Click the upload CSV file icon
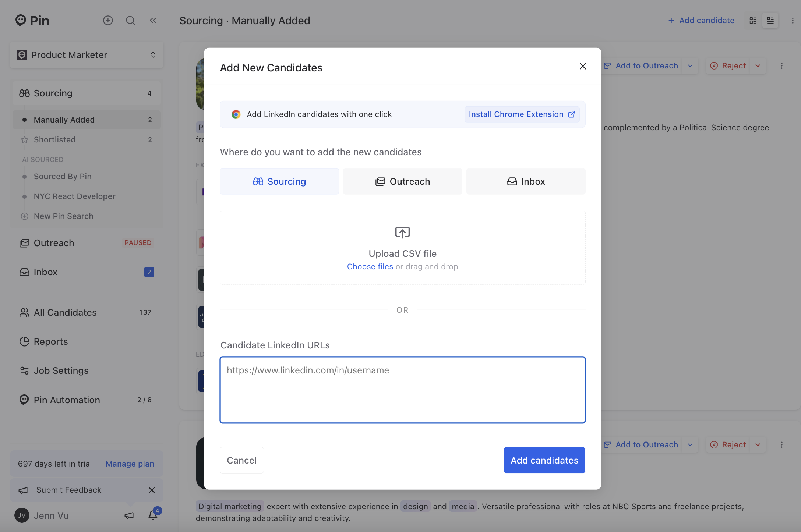 click(402, 233)
